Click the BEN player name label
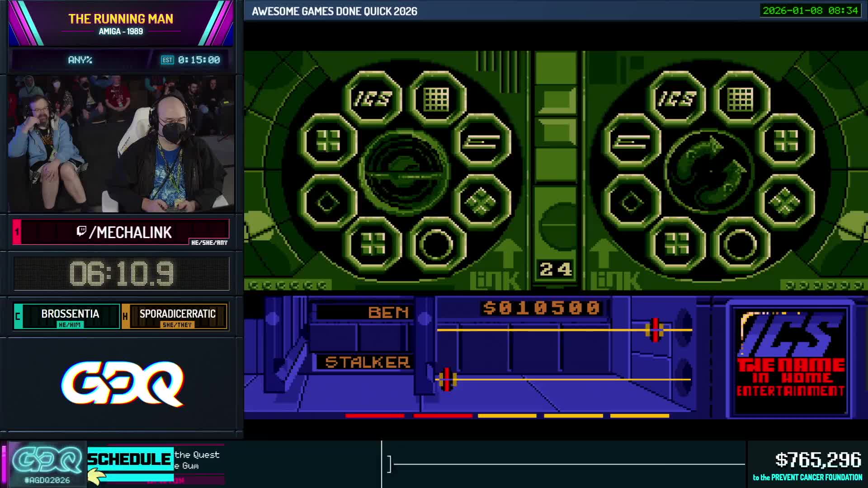The height and width of the screenshot is (488, 868). [x=388, y=312]
